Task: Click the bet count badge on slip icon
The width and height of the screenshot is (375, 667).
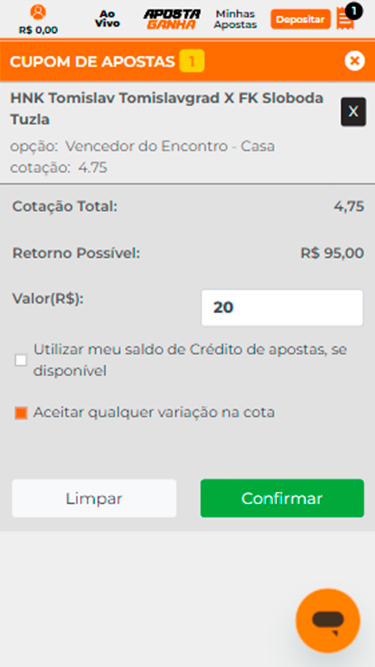Action: pyautogui.click(x=354, y=11)
